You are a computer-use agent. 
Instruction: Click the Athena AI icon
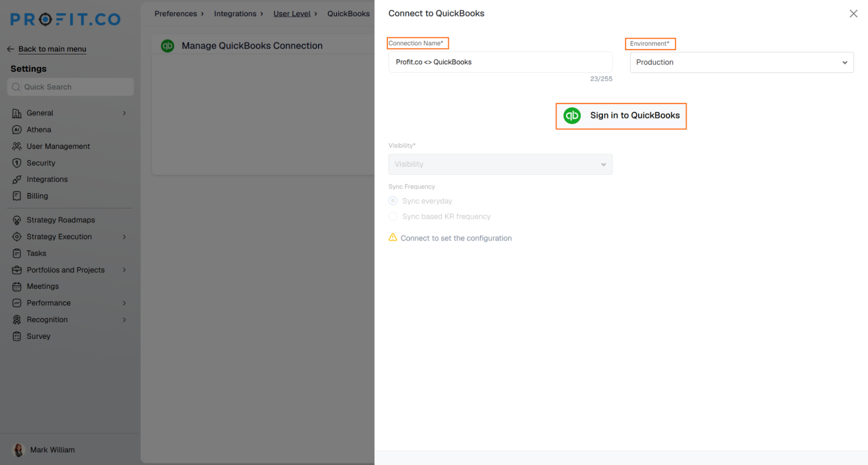tap(17, 130)
